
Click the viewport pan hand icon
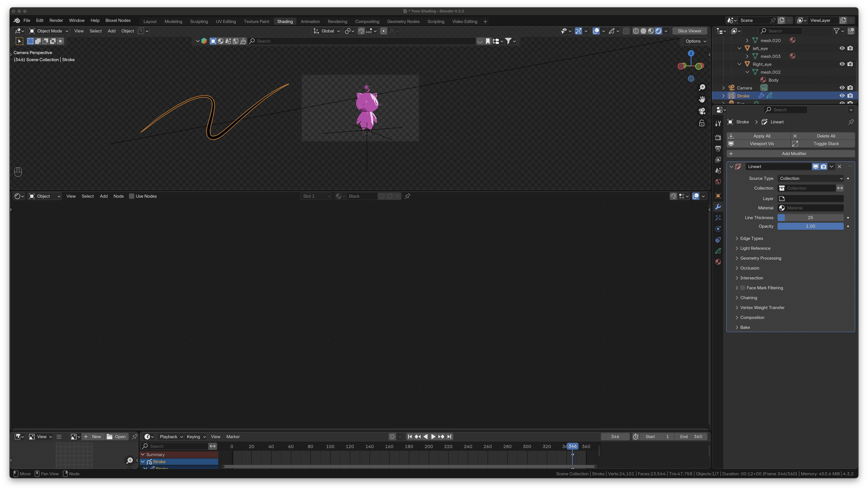(702, 100)
